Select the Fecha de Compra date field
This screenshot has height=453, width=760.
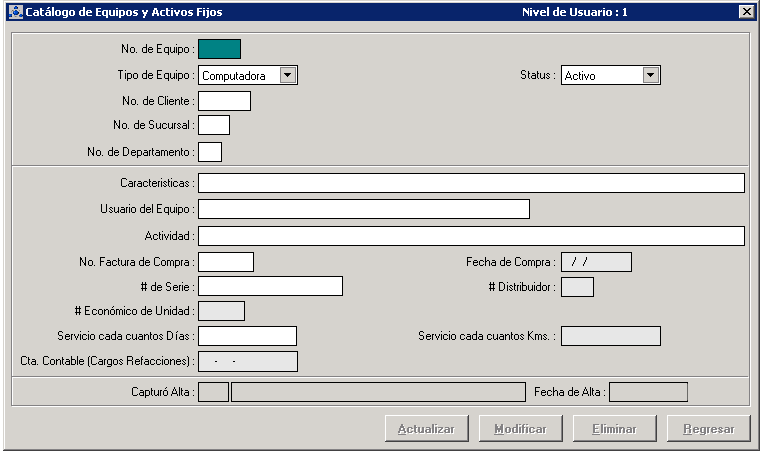[596, 262]
